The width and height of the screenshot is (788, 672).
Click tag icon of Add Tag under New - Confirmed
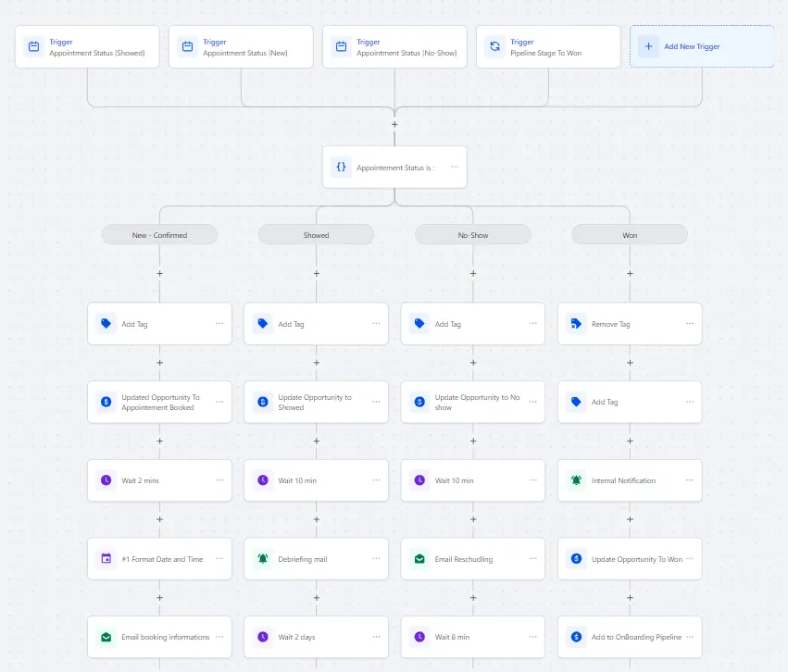(106, 324)
